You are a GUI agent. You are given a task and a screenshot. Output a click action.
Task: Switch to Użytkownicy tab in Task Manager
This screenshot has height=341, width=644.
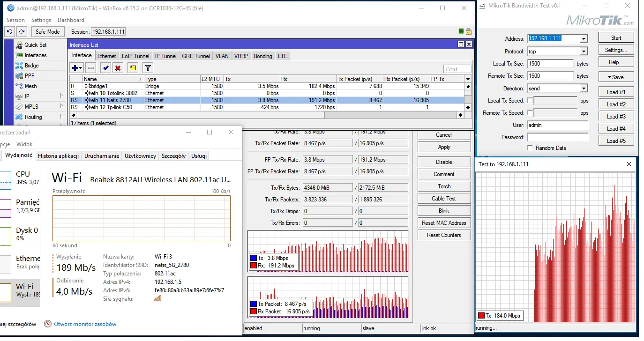tap(140, 156)
